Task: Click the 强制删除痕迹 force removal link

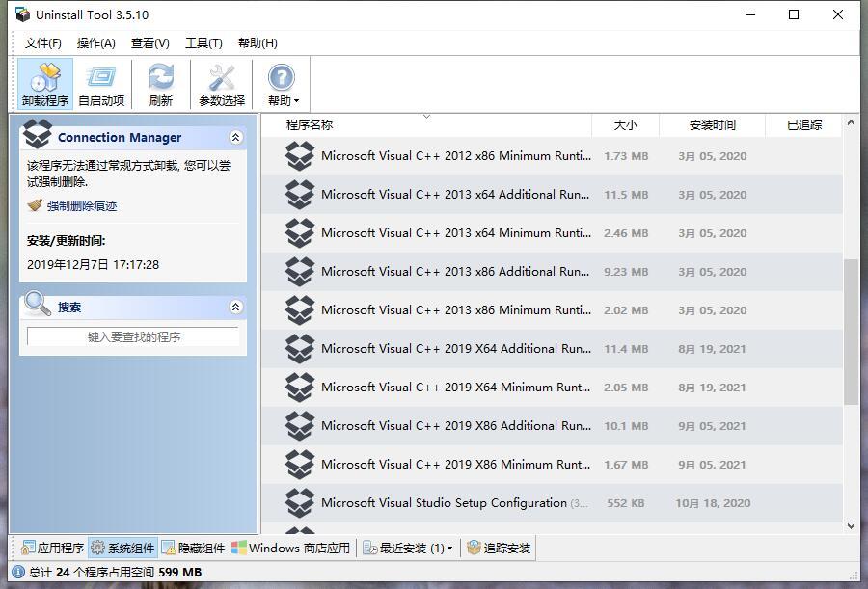Action: (82, 206)
